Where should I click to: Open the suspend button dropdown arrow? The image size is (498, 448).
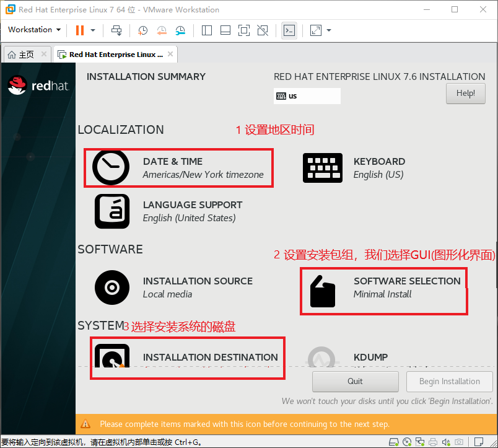(92, 30)
